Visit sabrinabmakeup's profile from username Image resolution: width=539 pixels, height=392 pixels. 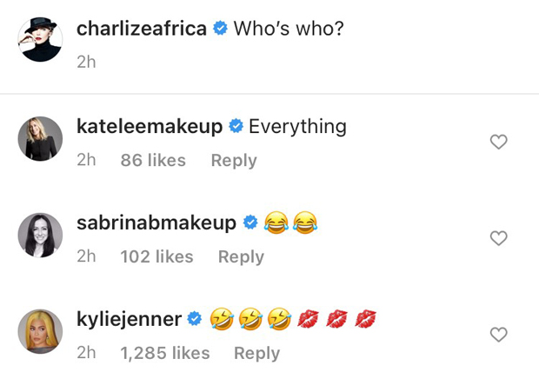(156, 223)
